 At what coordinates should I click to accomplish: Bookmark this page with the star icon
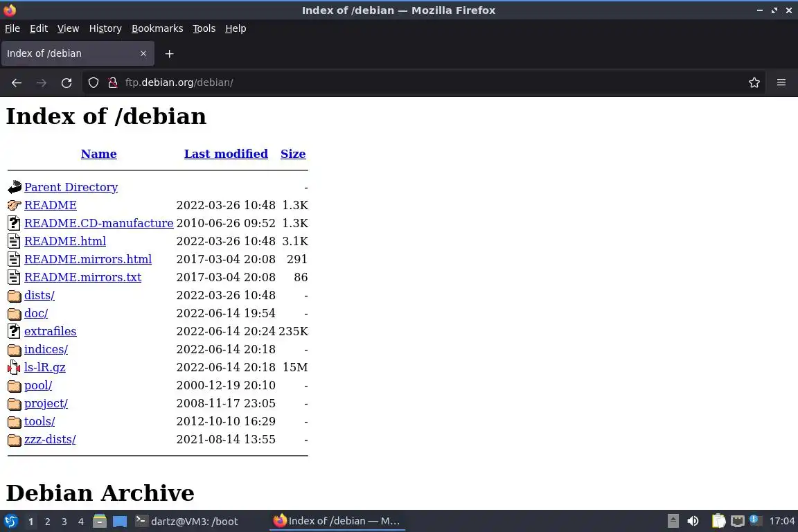(754, 82)
